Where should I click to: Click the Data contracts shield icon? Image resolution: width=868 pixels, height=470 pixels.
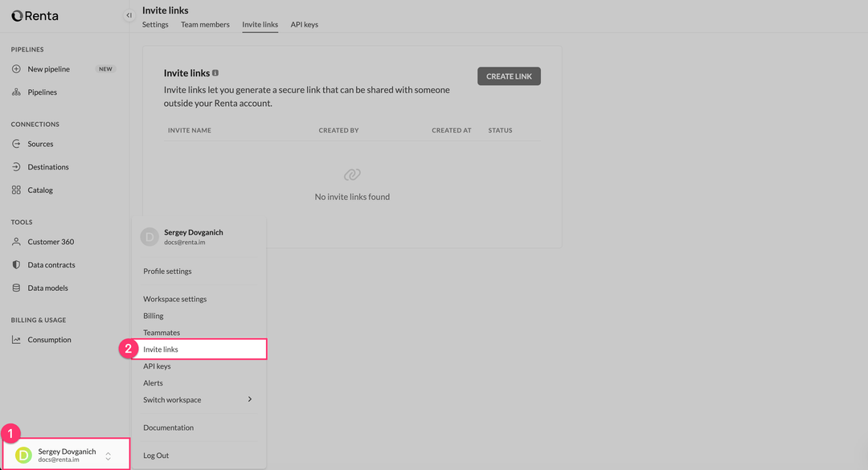[x=16, y=264]
